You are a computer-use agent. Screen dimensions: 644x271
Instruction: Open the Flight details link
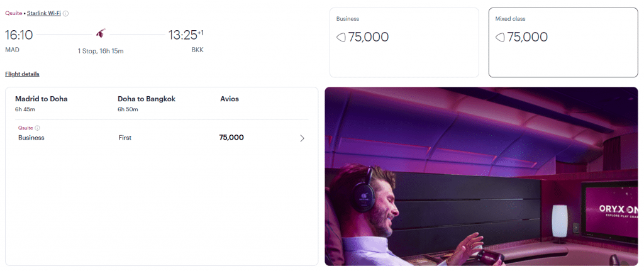click(22, 74)
